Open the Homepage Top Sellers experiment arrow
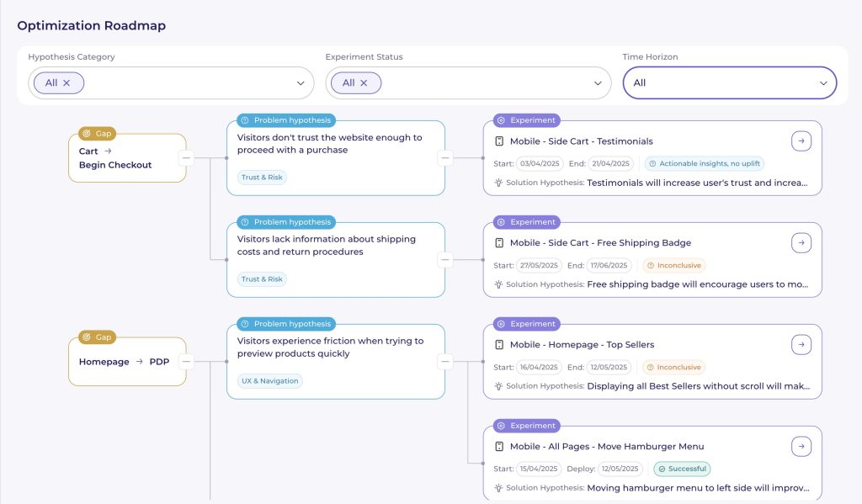This screenshot has height=504, width=862. point(801,345)
